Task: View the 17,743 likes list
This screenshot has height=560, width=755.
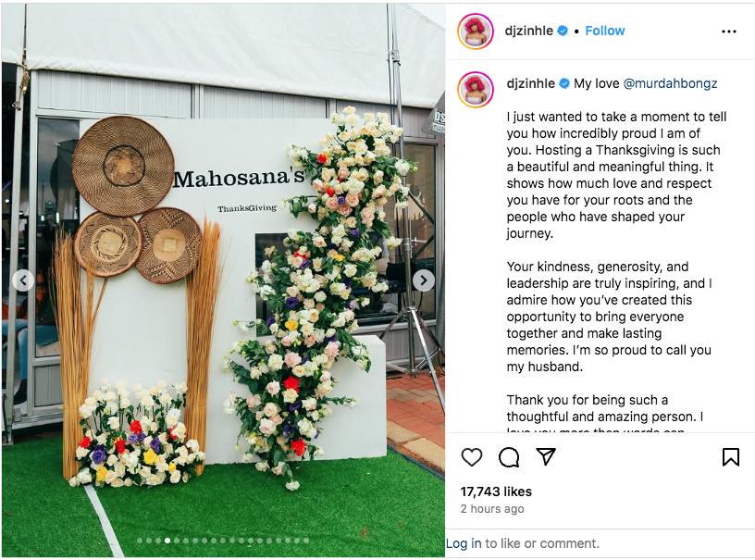Action: pyautogui.click(x=496, y=492)
